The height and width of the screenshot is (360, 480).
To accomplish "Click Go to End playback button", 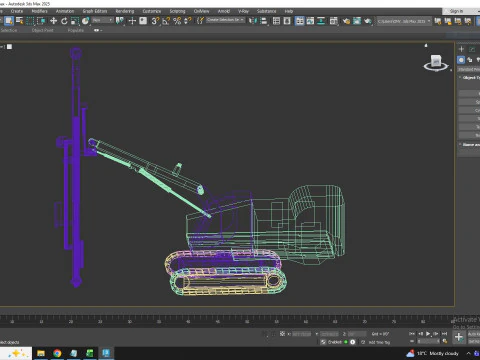I will 444,333.
